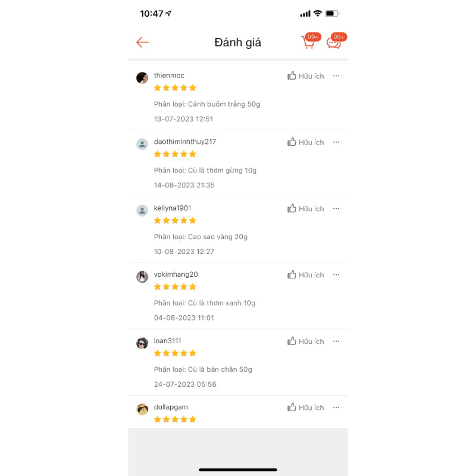
Task: Tap the star rating on dollapgam's review
Action: (x=175, y=419)
